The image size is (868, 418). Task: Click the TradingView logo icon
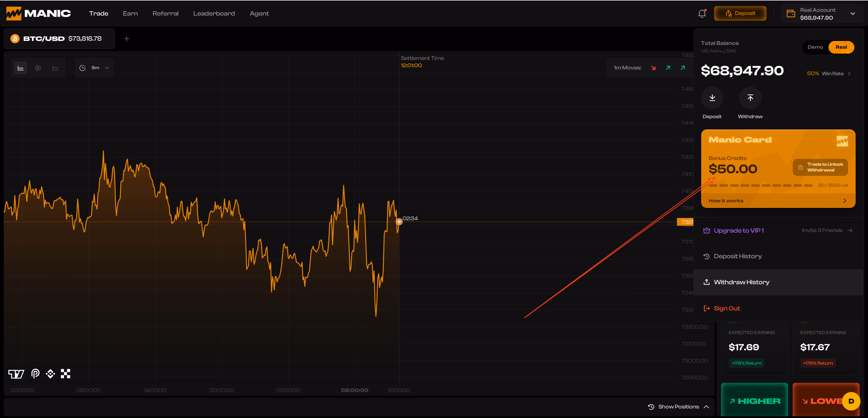(x=16, y=374)
